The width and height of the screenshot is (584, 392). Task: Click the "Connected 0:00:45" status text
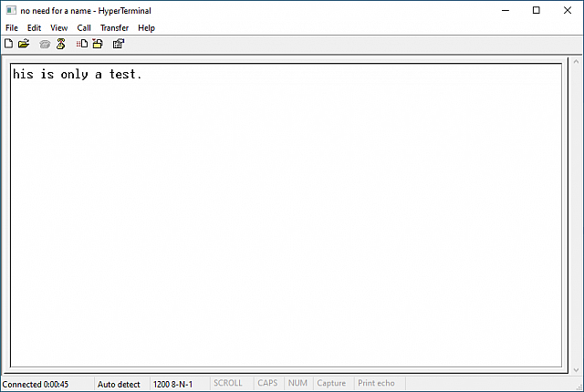[x=36, y=384]
